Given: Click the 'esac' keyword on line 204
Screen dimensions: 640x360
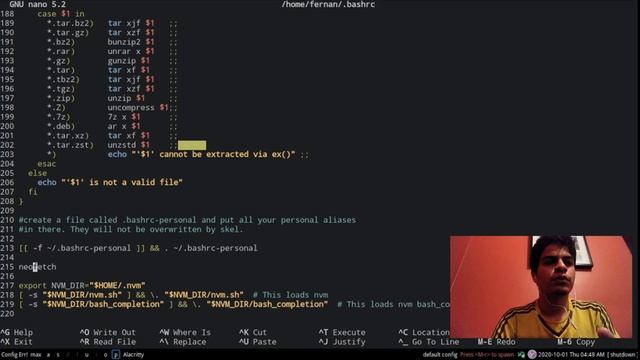Looking at the screenshot, I should point(47,164).
